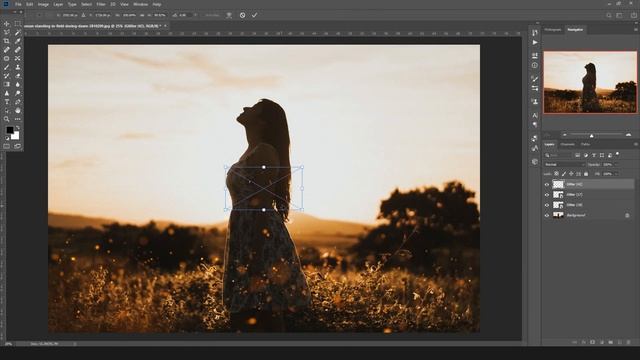Open the layer blend mode dropdown
Screen dimensions: 640x360
pyautogui.click(x=564, y=164)
